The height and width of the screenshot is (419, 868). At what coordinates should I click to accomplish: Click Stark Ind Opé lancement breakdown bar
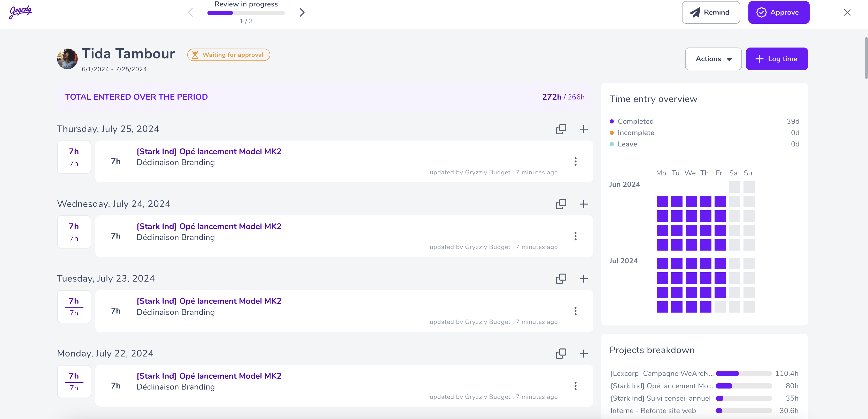[x=744, y=386]
